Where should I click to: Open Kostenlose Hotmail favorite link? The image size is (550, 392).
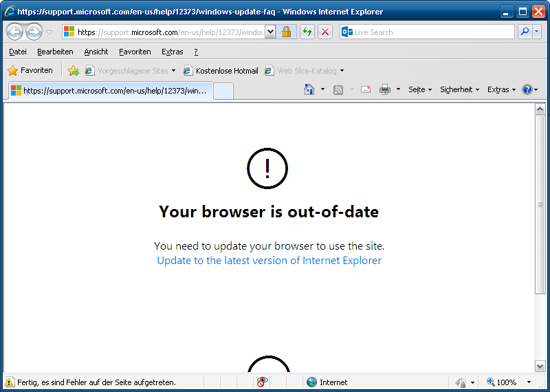point(221,71)
